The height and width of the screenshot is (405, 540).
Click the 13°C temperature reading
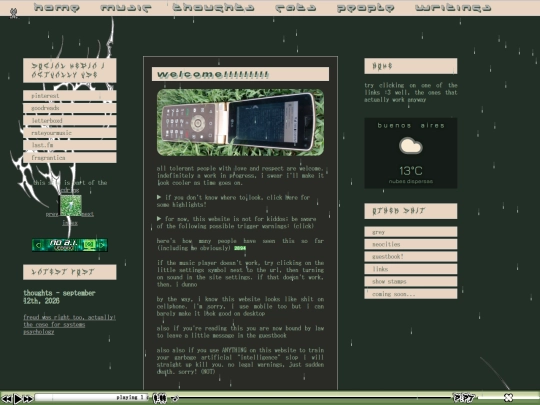click(411, 171)
